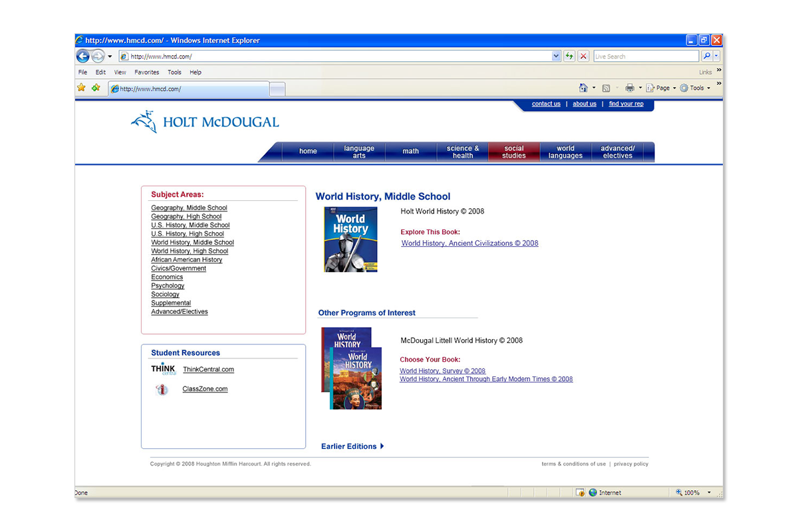Open the zoom level 100% dropdown
Image resolution: width=798 pixels, height=532 pixels.
(x=709, y=493)
